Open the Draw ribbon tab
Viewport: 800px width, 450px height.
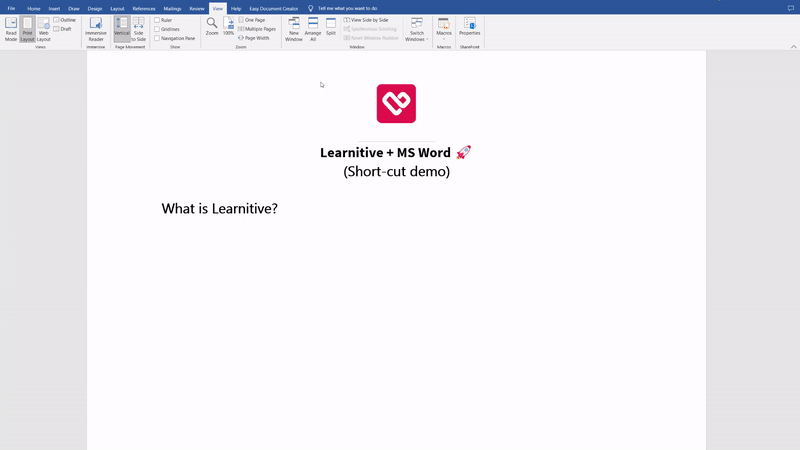pyautogui.click(x=74, y=9)
